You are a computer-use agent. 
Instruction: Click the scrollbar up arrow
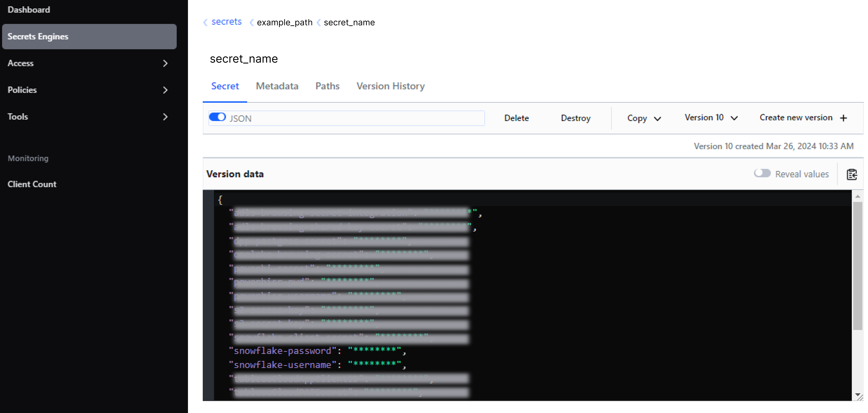click(858, 196)
